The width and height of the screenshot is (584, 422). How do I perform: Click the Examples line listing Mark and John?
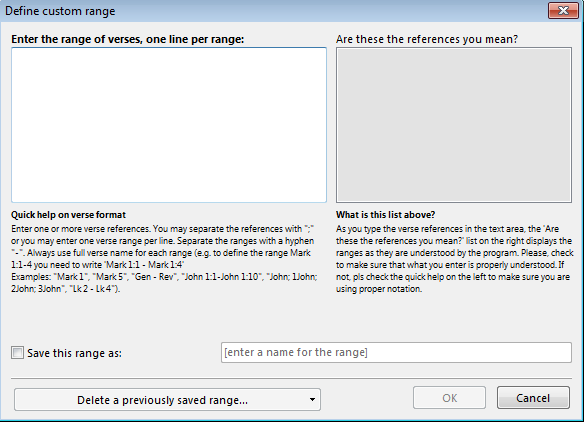pyautogui.click(x=164, y=283)
